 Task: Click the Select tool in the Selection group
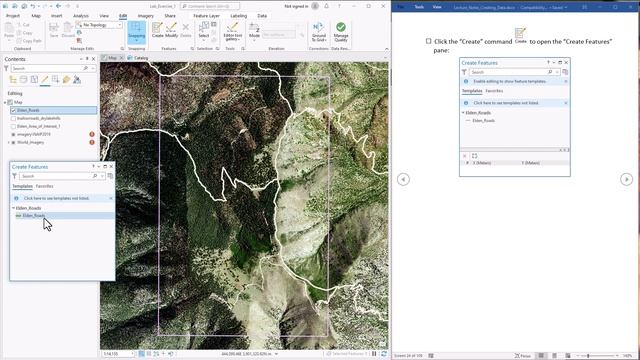[x=204, y=30]
